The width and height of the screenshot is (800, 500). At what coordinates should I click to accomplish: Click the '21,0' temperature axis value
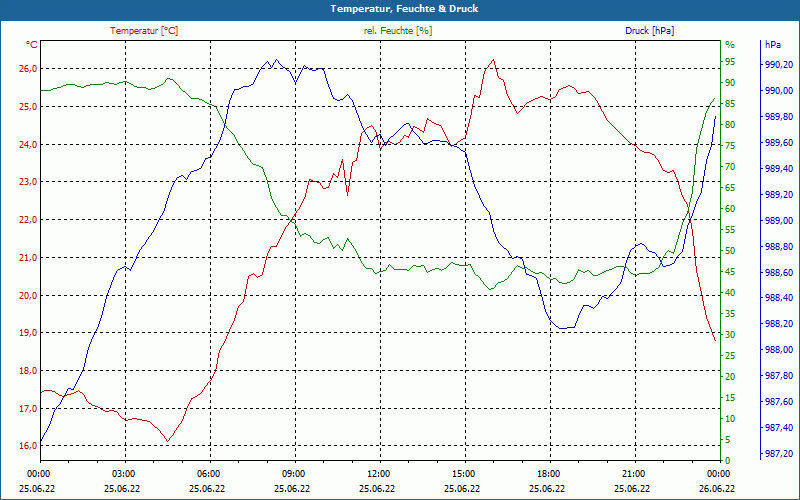tap(28, 258)
